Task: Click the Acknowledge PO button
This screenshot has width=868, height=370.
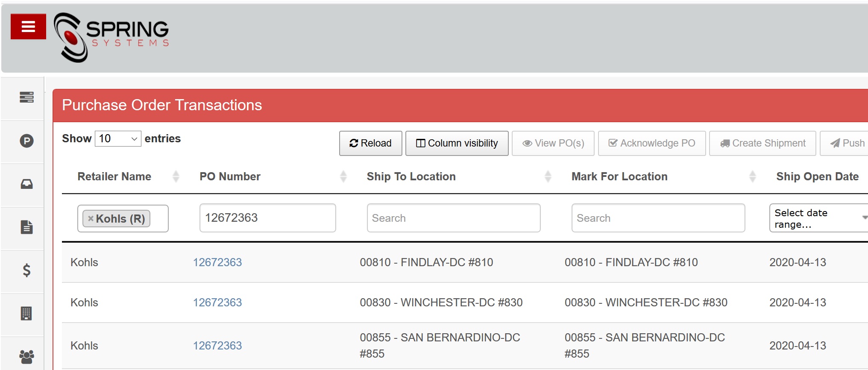Action: 651,144
